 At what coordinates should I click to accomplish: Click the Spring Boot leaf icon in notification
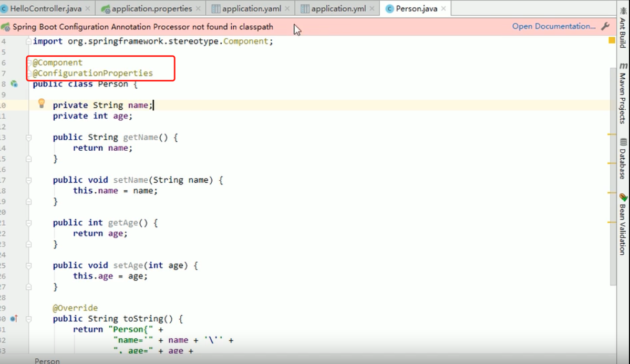[5, 27]
